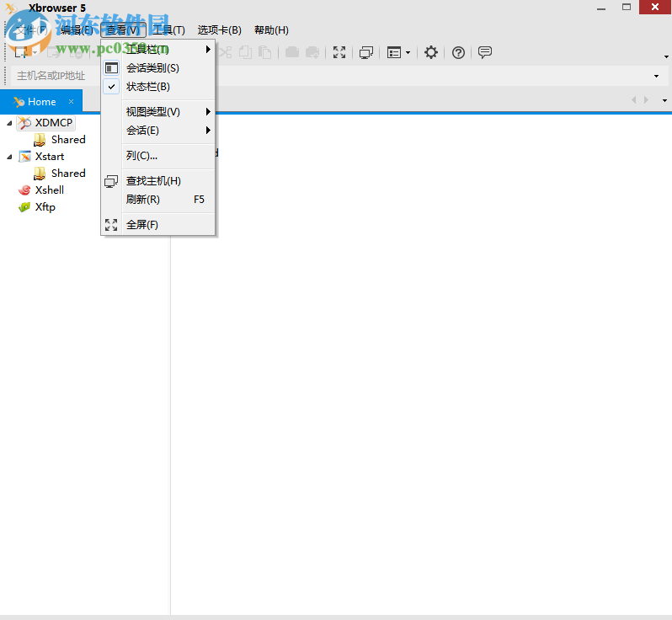This screenshot has height=620, width=672.
Task: Click the XDMCP icon in session tree
Action: [x=24, y=123]
